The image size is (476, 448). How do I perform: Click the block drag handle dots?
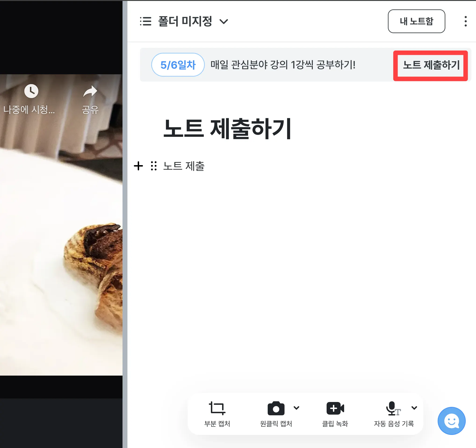(x=154, y=166)
